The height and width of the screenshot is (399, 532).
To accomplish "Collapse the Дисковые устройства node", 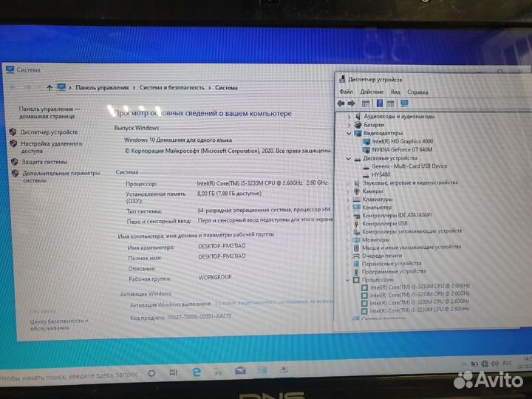I will tap(349, 158).
